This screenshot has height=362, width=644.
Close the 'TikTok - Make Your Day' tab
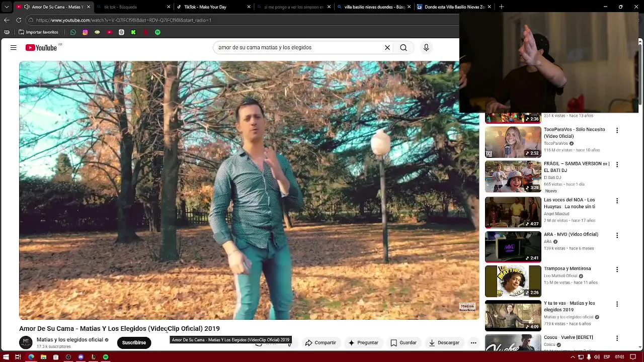click(x=249, y=7)
